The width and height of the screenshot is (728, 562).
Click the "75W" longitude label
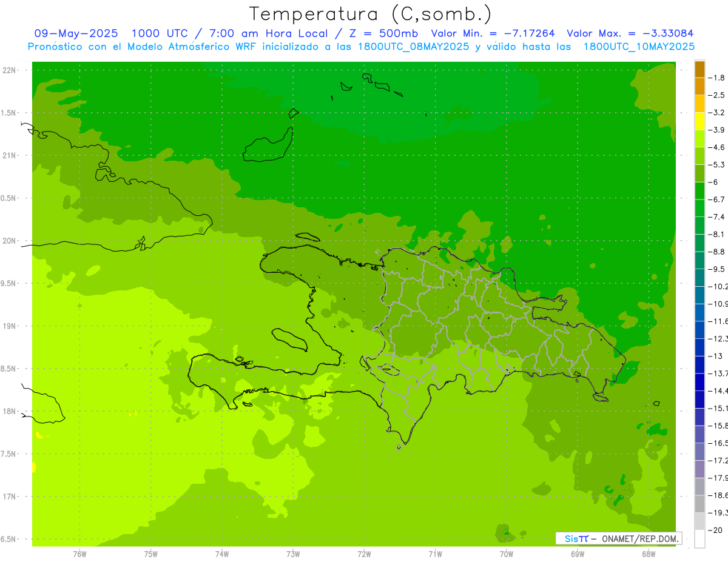pyautogui.click(x=151, y=554)
